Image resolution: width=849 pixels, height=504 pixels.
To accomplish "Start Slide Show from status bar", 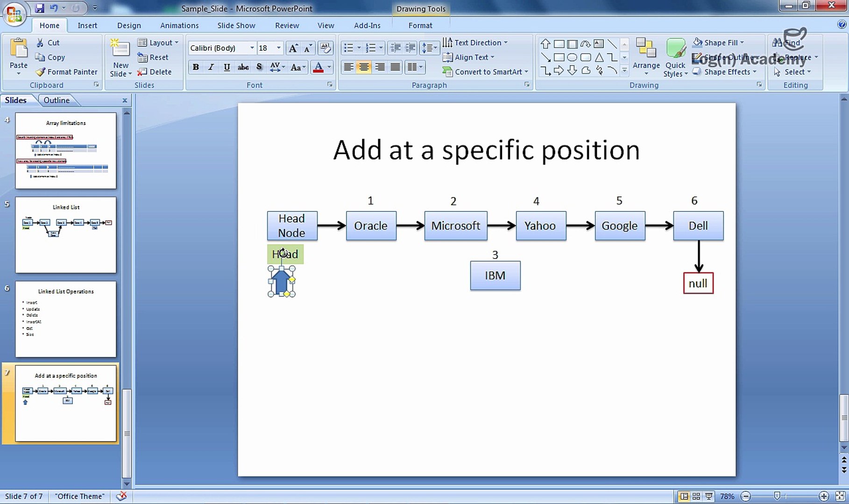I will [709, 496].
